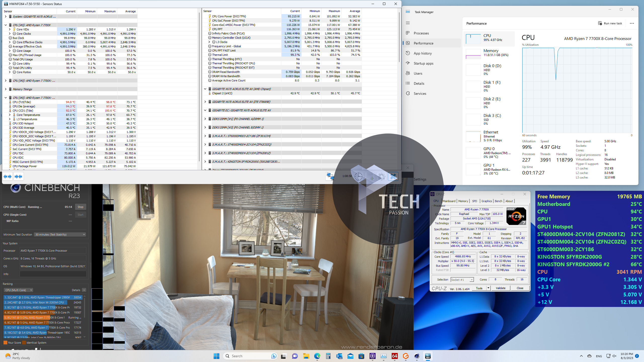Click HWiNFO reset clock icon
The width and height of the screenshot is (644, 362).
coord(358,176)
